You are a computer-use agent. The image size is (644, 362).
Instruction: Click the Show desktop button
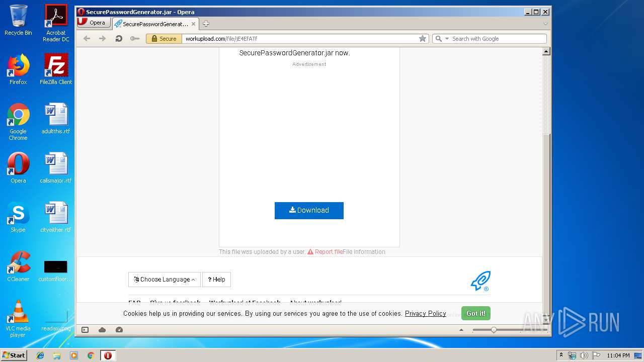[x=638, y=355]
